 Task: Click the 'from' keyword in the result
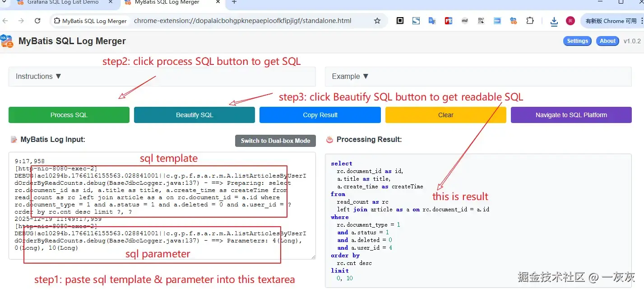(338, 194)
